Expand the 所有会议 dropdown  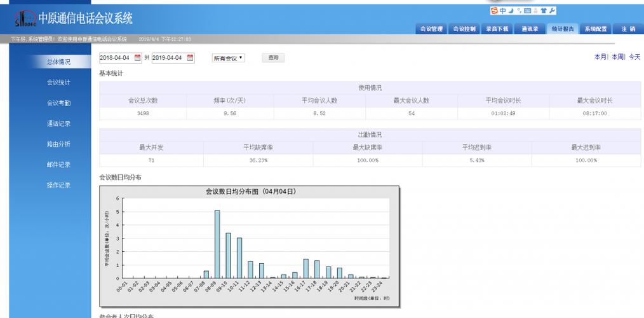[228, 58]
